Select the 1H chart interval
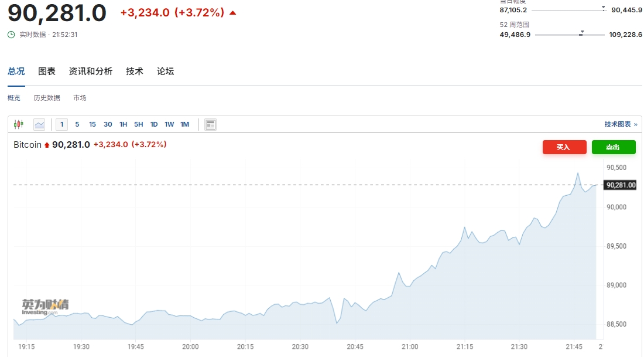 pos(123,124)
